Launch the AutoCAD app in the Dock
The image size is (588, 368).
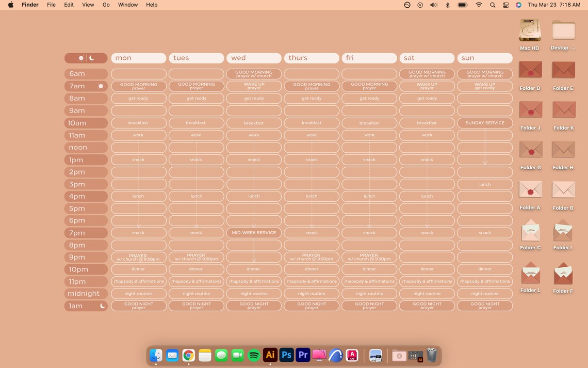click(352, 355)
